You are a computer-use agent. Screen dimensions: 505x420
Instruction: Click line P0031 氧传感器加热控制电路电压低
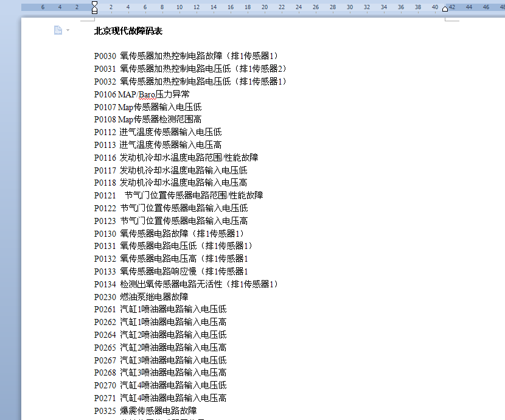190,69
